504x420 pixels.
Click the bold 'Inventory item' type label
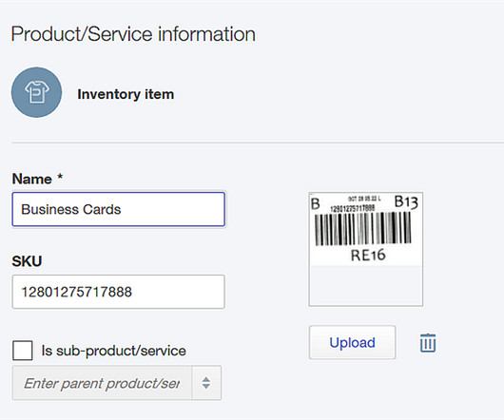pos(126,94)
